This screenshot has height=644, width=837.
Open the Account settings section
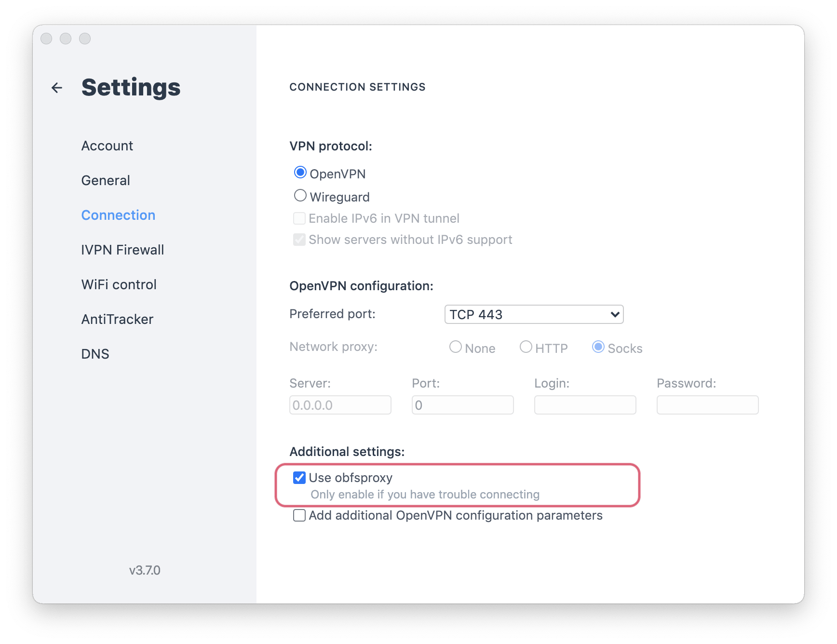coord(107,146)
